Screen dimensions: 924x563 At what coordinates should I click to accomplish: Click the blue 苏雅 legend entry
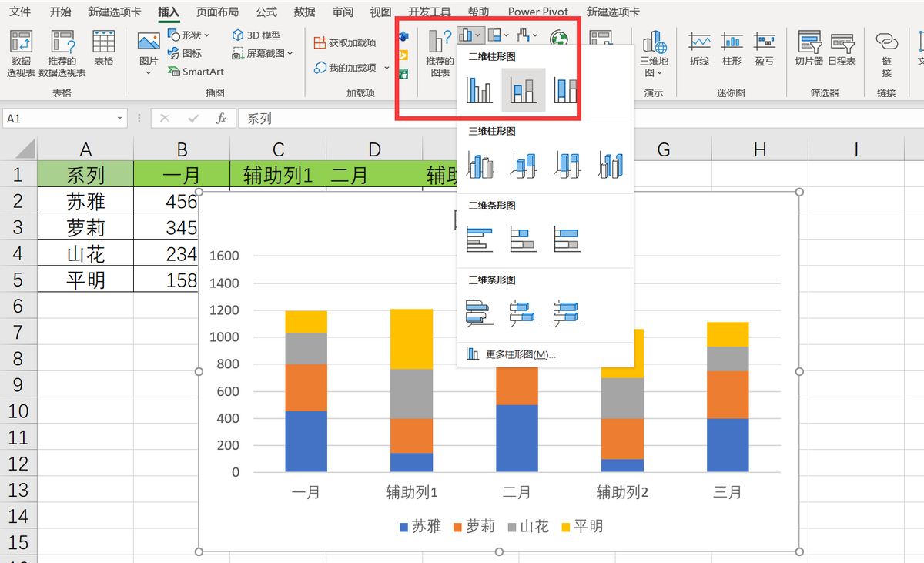pyautogui.click(x=420, y=526)
